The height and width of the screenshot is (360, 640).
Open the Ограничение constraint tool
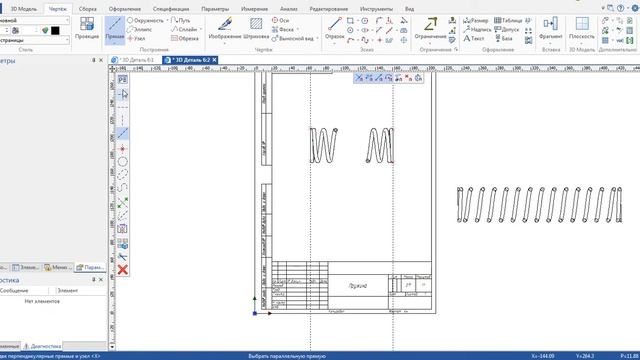430,28
